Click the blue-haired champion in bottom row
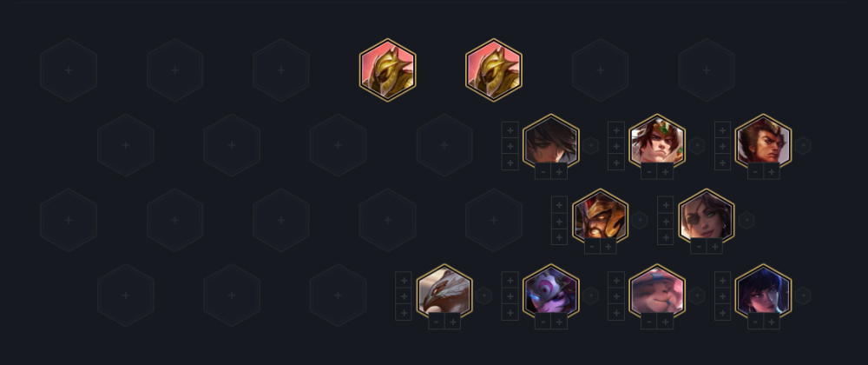Screen dimensions: 868x365 (x=763, y=291)
